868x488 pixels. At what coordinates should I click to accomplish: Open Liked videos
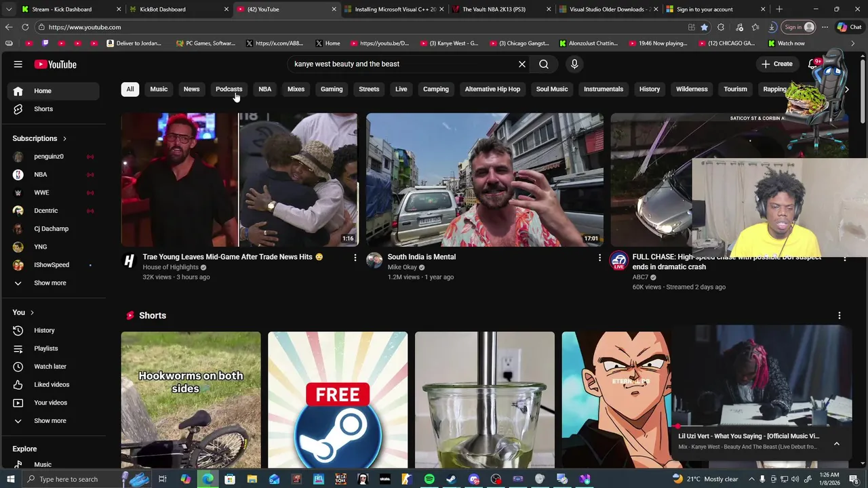pyautogui.click(x=53, y=384)
